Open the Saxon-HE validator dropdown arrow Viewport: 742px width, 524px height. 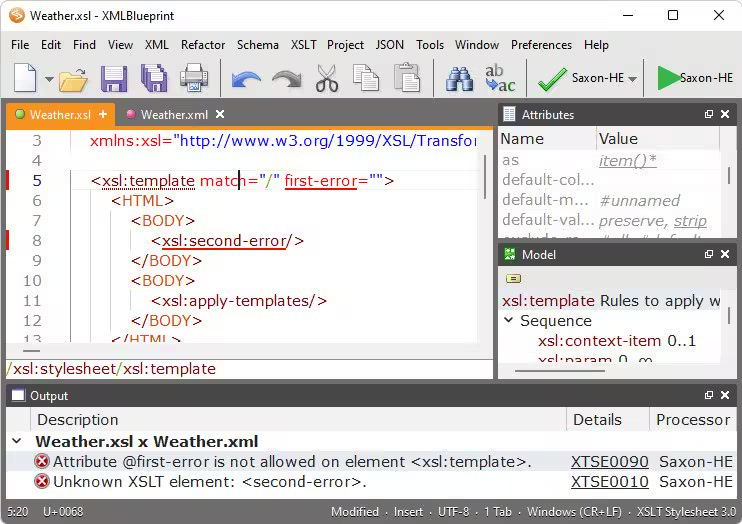[632, 79]
